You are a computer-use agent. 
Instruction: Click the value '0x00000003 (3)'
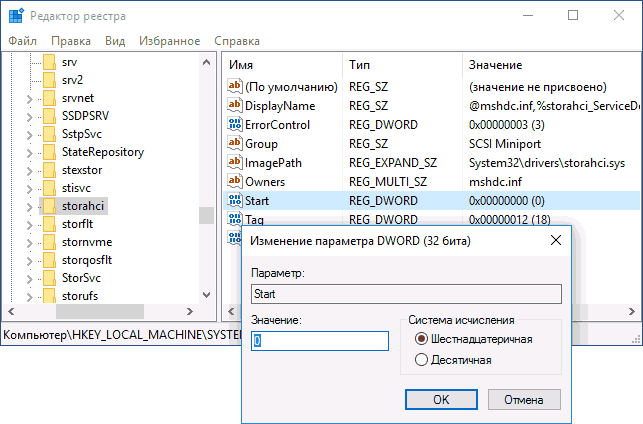[x=506, y=125]
